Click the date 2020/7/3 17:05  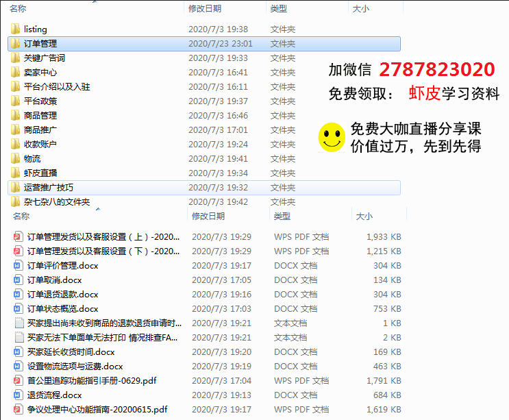pos(222,280)
